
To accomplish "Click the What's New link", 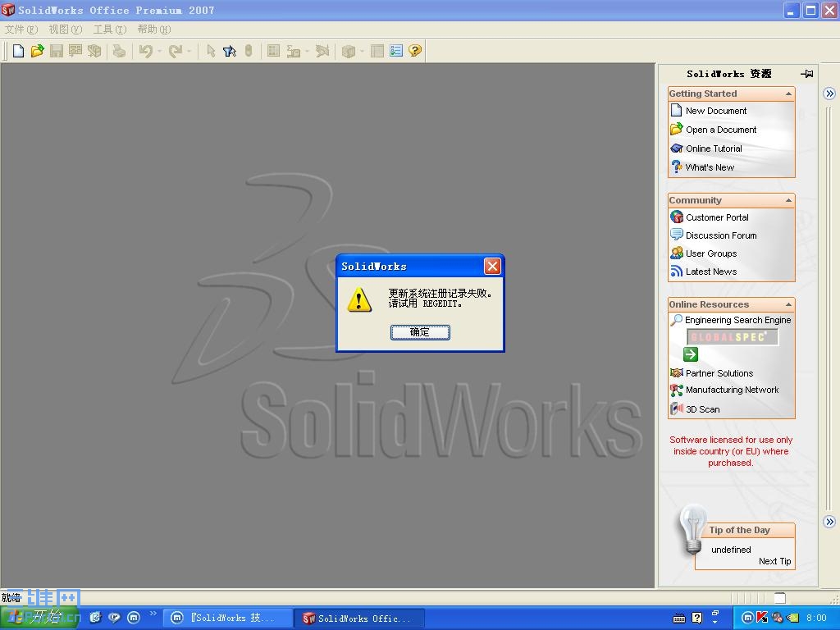I will (710, 167).
